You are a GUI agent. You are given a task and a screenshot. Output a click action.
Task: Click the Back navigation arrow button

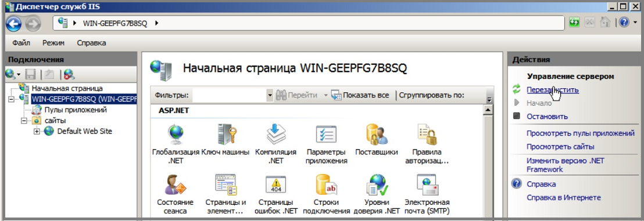[x=13, y=23]
